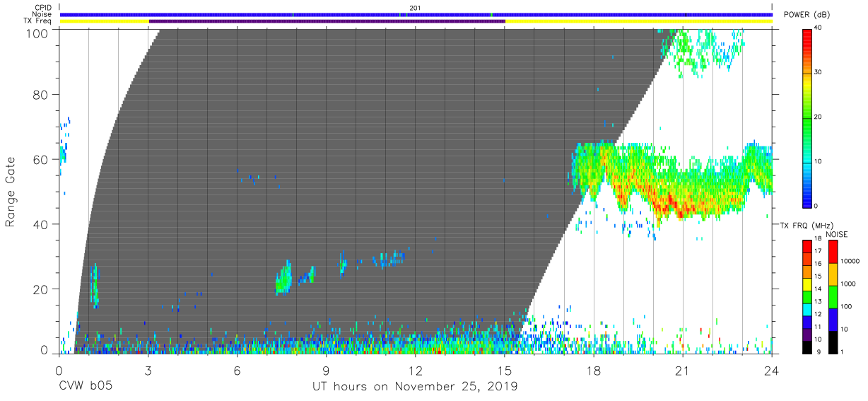Click the "CPID" label at top left
Image resolution: width=868 pixels, height=401 pixels.
44,8
